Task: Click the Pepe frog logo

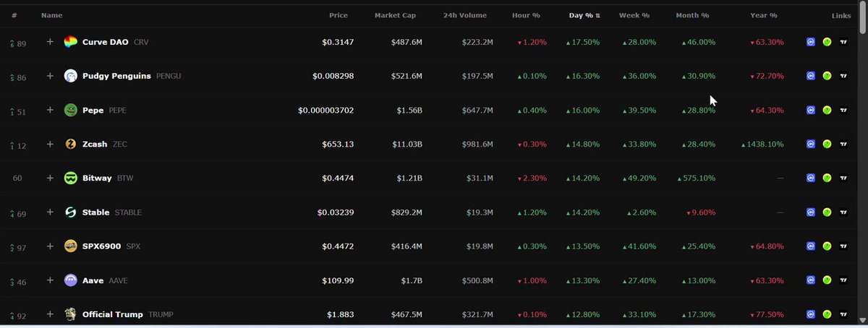Action: [70, 111]
